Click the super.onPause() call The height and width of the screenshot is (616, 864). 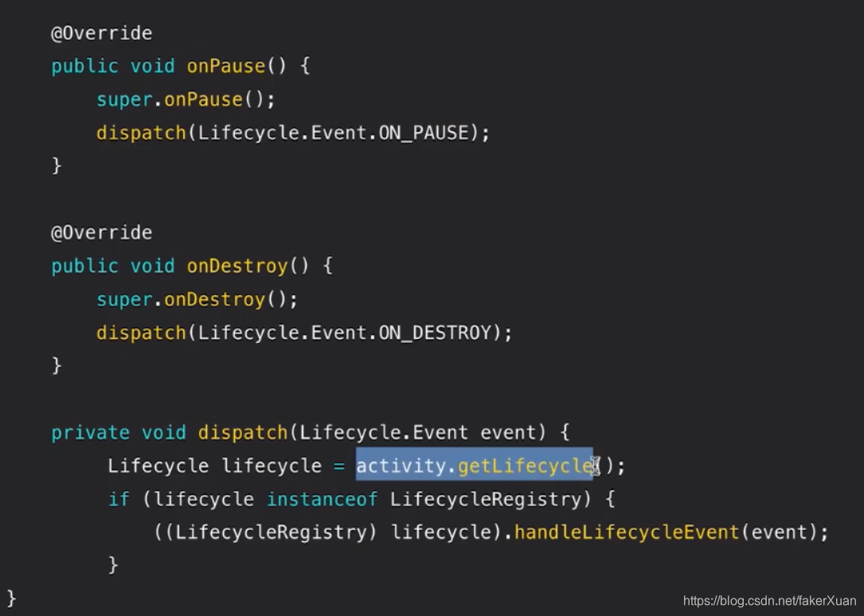click(x=186, y=99)
